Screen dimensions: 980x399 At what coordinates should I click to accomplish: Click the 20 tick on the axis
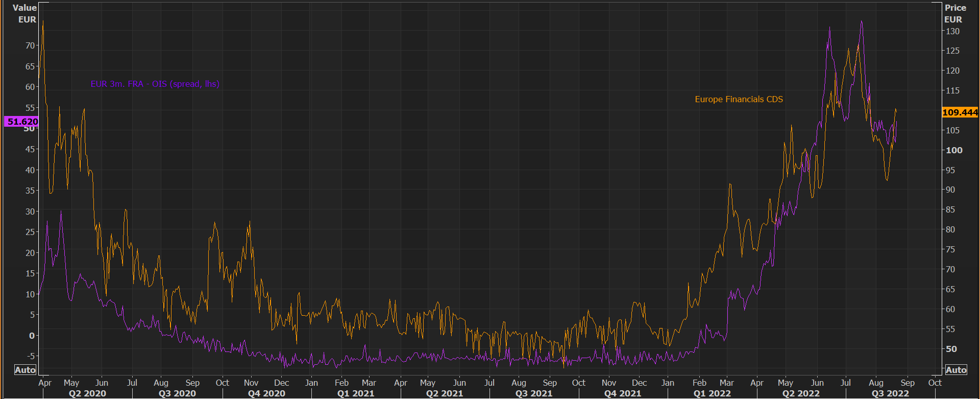[x=30, y=253]
